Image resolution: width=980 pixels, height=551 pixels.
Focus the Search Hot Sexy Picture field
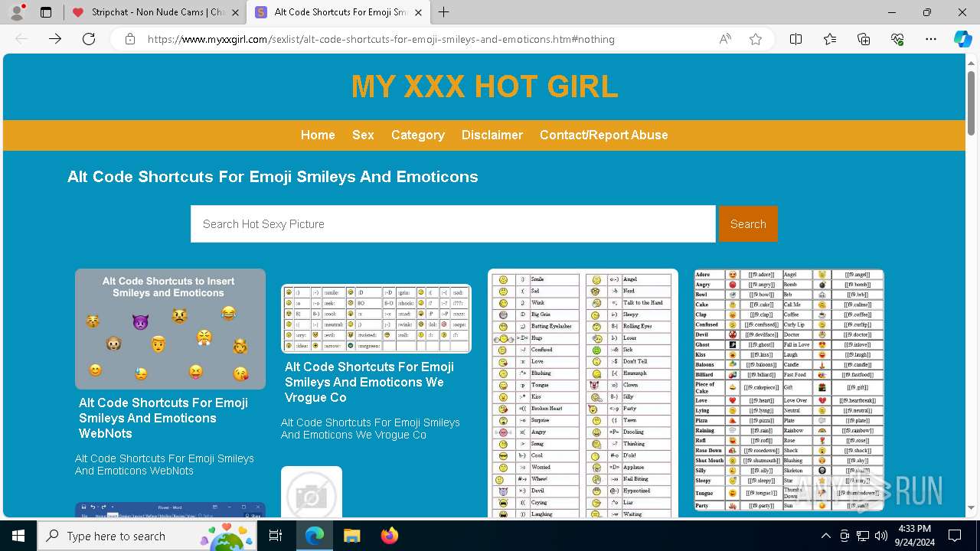coord(453,224)
